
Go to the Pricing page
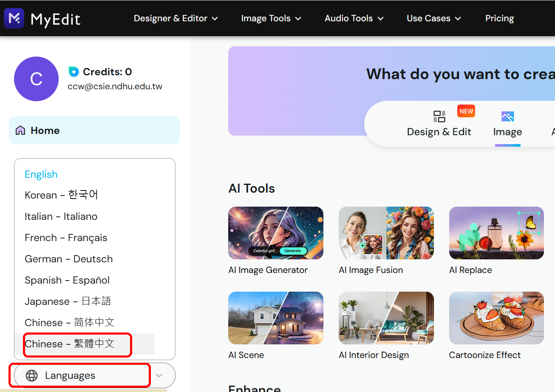coord(500,18)
